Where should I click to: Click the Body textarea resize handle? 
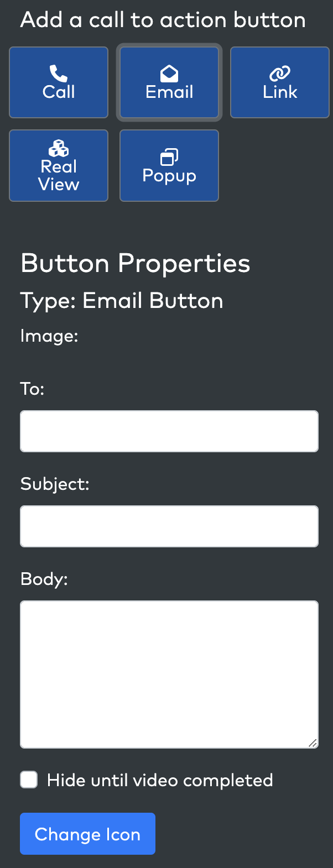tap(313, 743)
